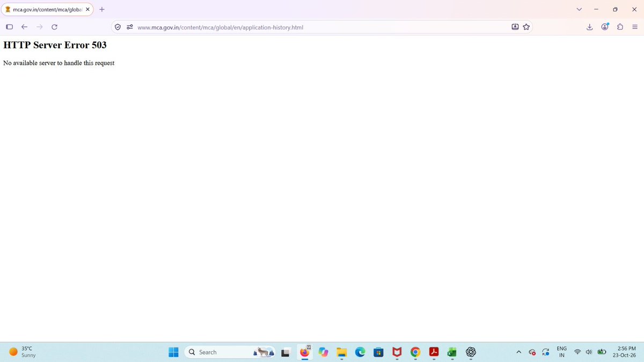Toggle the Firefox sidebar button
The height and width of the screenshot is (362, 644).
(9, 27)
